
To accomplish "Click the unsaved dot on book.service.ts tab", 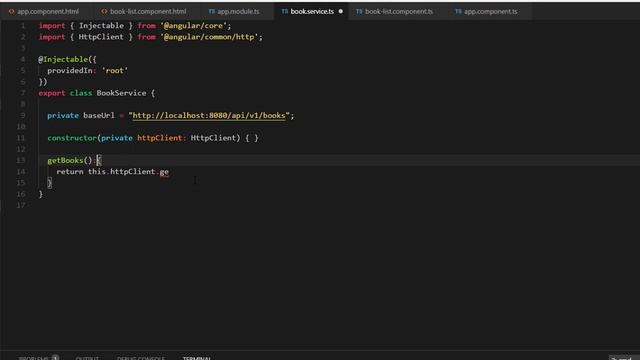I will point(341,11).
